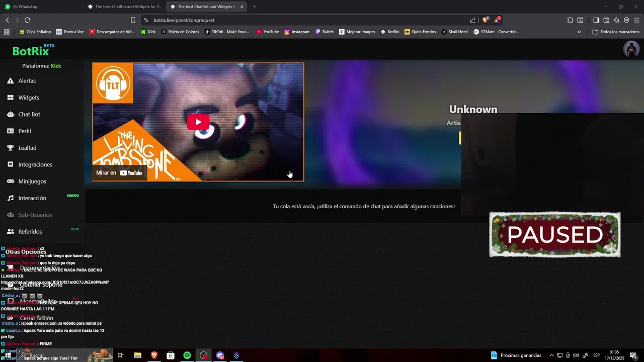Image resolution: width=644 pixels, height=362 pixels.
Task: Open Brave browser taskbar icon
Action: (154, 355)
